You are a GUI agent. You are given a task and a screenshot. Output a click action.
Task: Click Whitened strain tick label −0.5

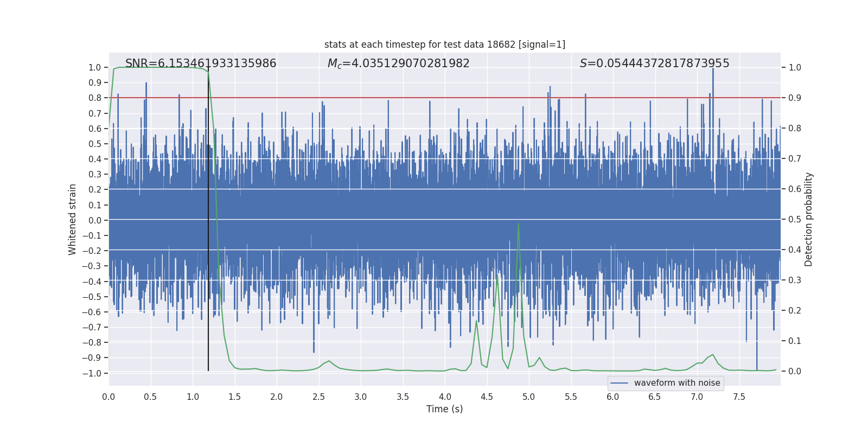(x=92, y=297)
